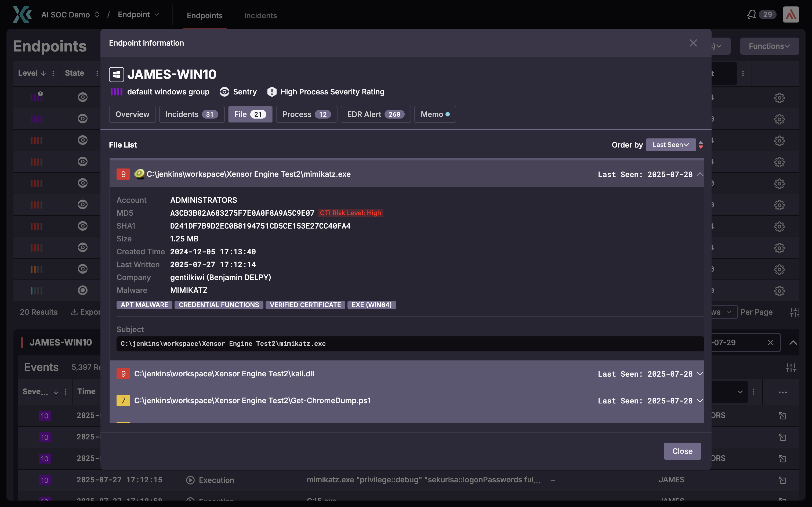This screenshot has width=812, height=507.
Task: Click the mimikatz kiwi file icon
Action: [x=139, y=174]
